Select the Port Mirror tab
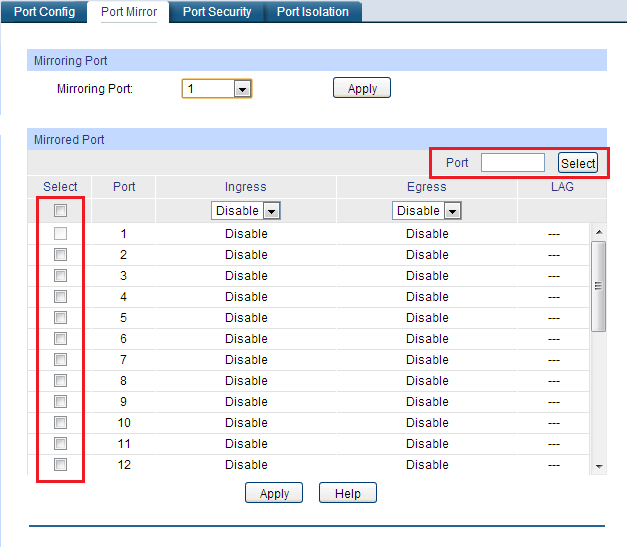 click(x=129, y=12)
